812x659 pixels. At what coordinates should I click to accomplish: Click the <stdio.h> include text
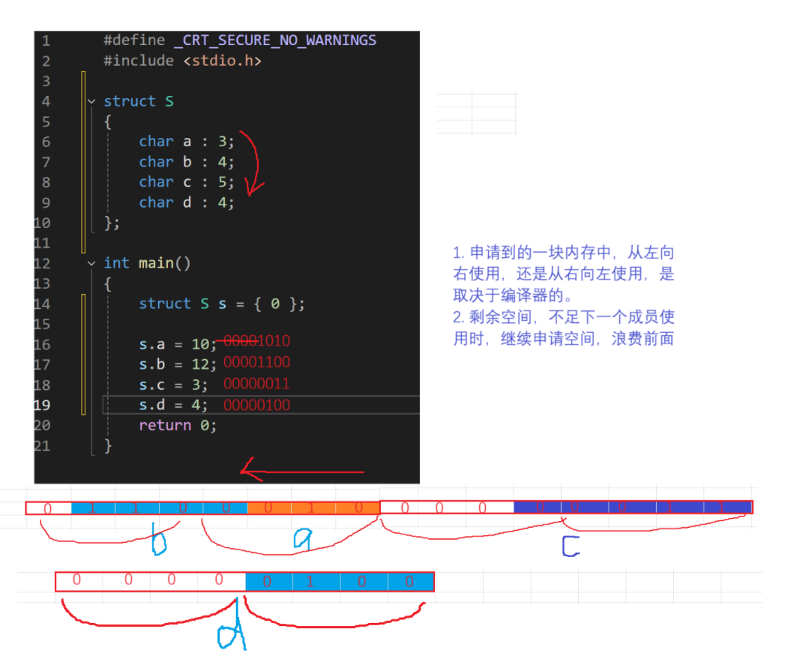222,61
